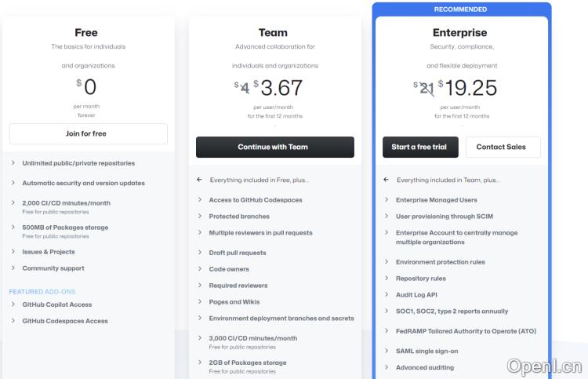Expand Draft pull requests item

tap(238, 253)
